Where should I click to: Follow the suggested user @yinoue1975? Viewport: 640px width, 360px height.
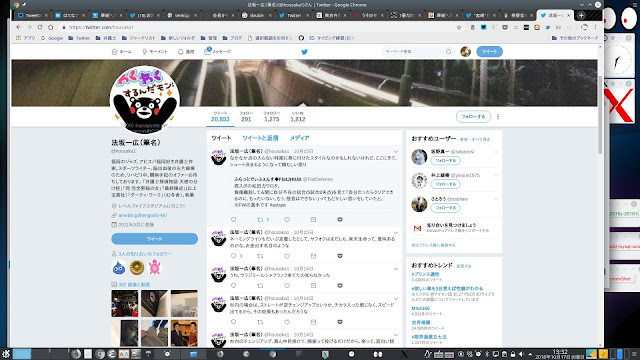click(445, 184)
